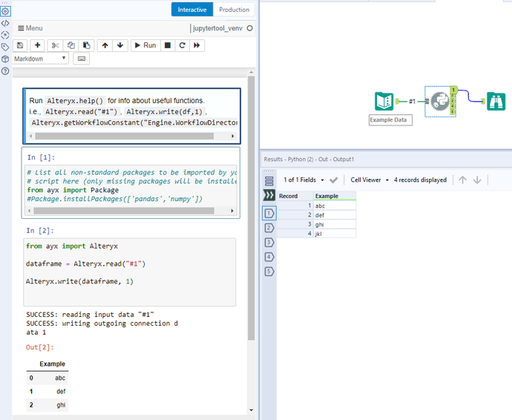This screenshot has height=420, width=512.
Task: Show output anchor 2 results
Action: (269, 228)
